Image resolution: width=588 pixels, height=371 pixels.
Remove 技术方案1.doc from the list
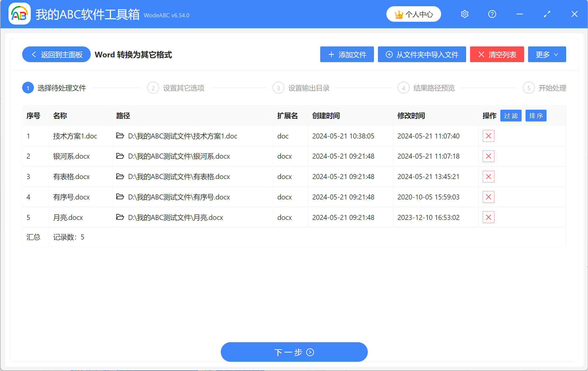pos(488,136)
